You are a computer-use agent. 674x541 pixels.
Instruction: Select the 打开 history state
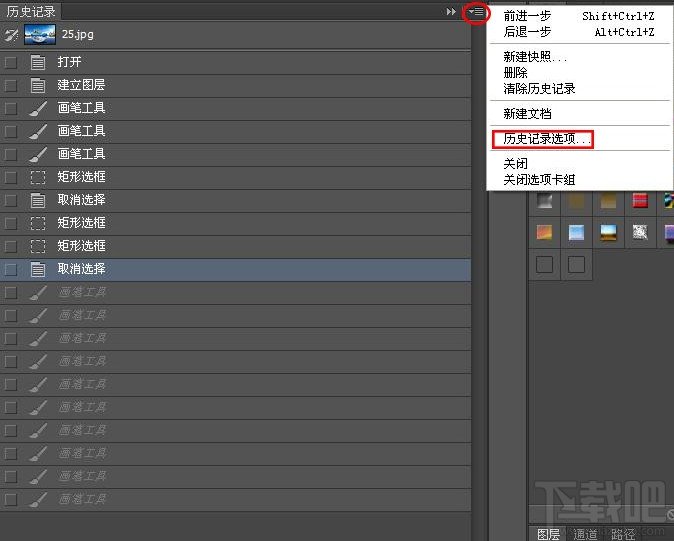pos(236,62)
